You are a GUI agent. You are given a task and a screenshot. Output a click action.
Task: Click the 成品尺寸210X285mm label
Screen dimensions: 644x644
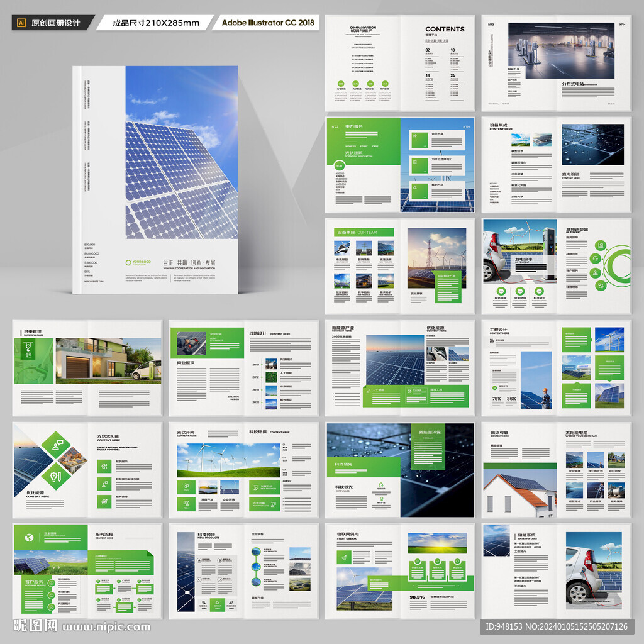(156, 23)
